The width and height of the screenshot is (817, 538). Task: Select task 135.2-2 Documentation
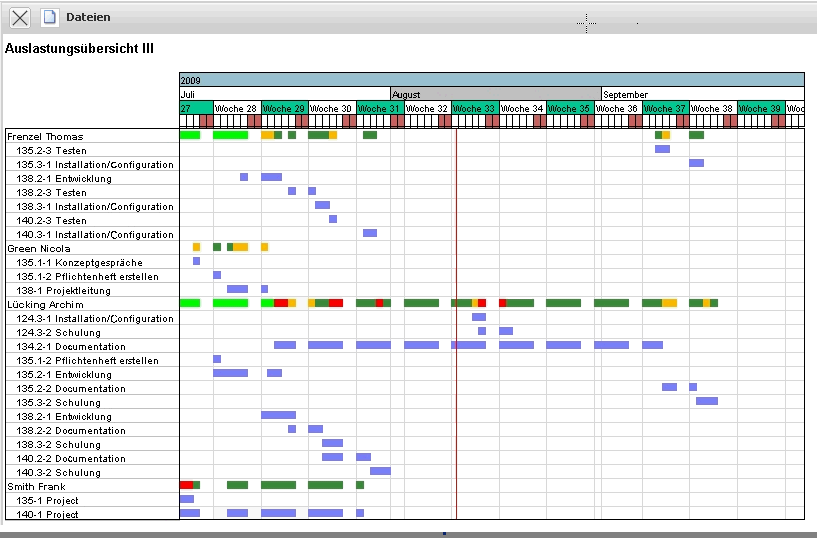click(92, 389)
